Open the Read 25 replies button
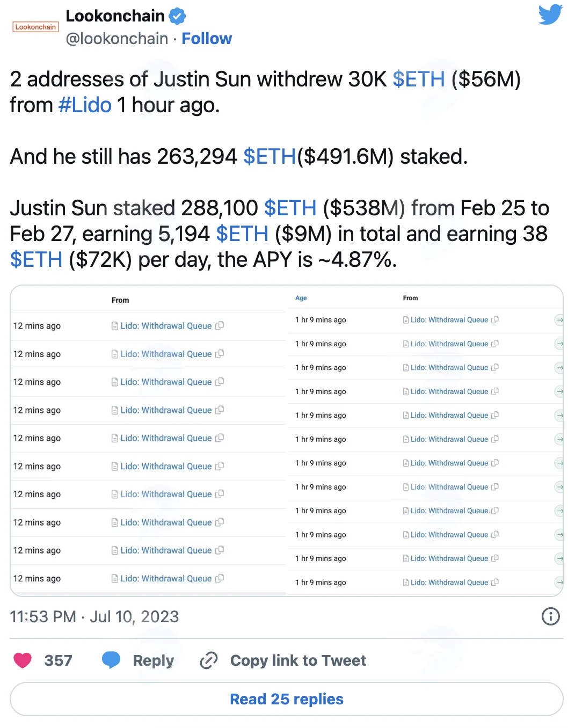Image resolution: width=568 pixels, height=728 pixels. pos(287,699)
